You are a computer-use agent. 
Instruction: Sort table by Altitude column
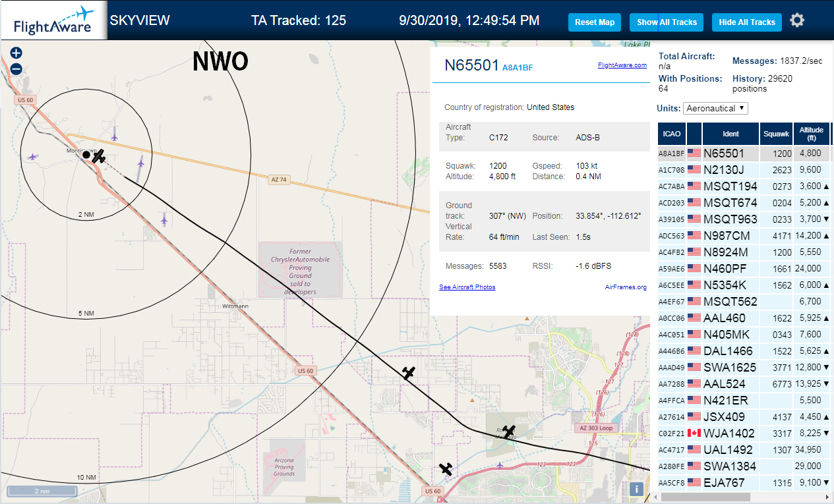click(812, 134)
